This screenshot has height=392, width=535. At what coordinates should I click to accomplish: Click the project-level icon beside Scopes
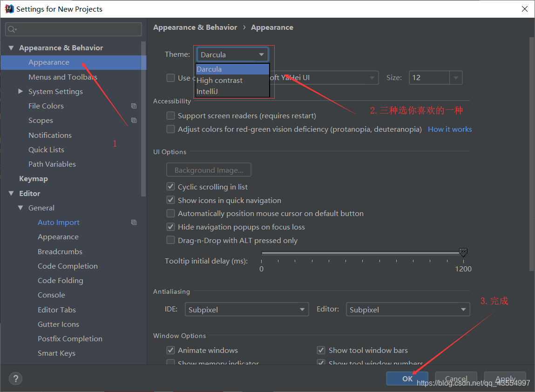coord(134,121)
